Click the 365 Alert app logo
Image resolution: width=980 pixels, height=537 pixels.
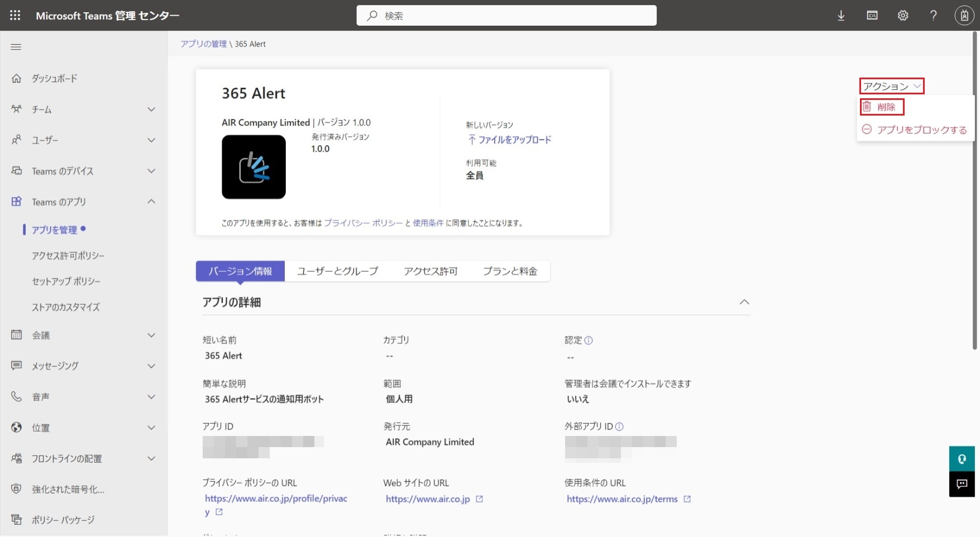click(254, 167)
